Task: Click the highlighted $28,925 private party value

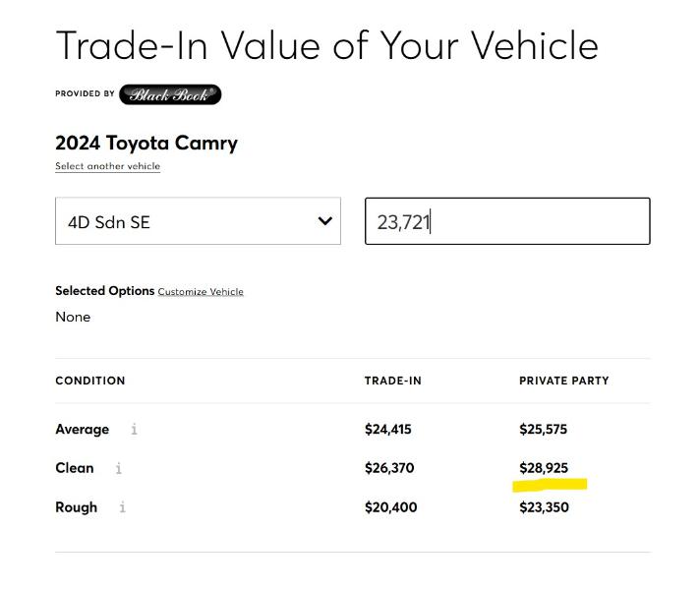Action: tap(544, 468)
